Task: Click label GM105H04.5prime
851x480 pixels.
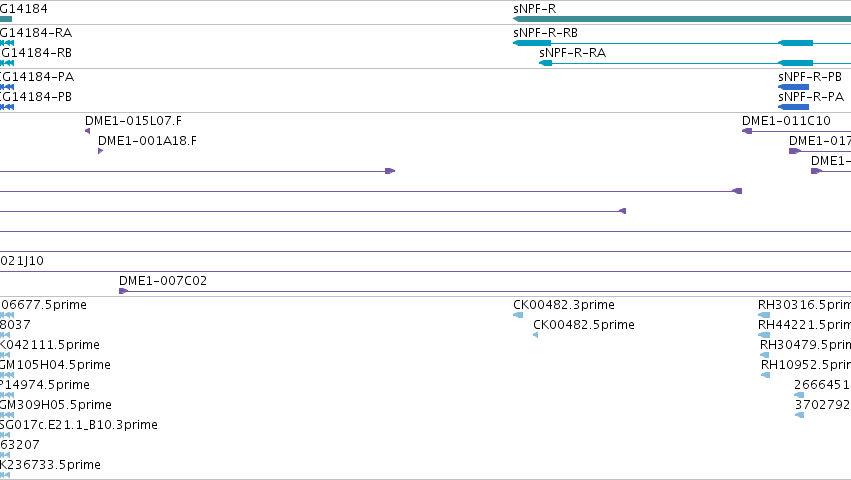Action: pos(55,365)
